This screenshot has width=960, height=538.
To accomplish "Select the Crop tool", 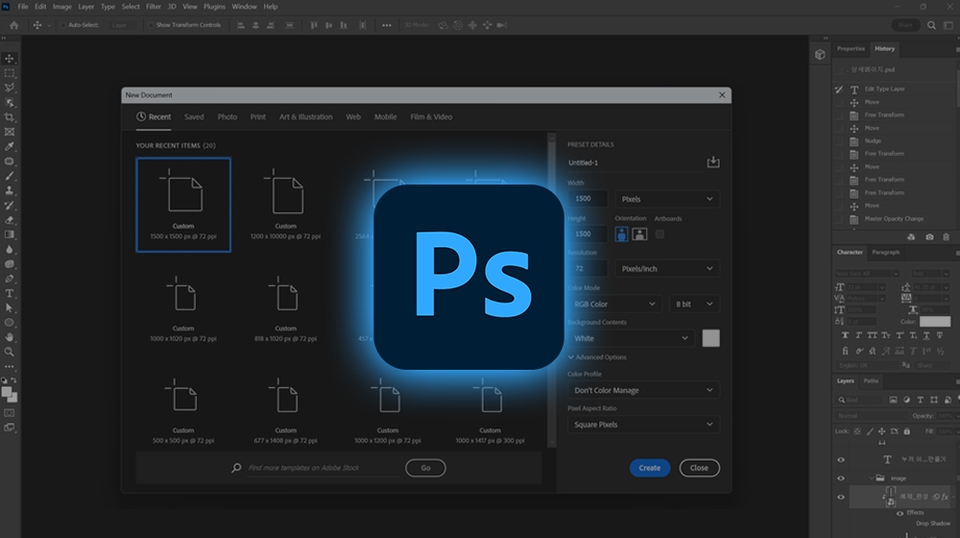I will pos(9,117).
